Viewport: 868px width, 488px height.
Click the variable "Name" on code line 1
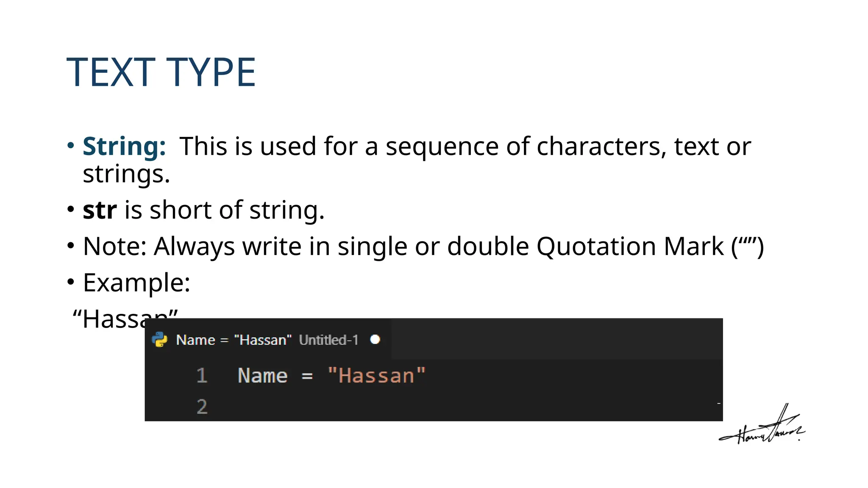click(x=263, y=376)
